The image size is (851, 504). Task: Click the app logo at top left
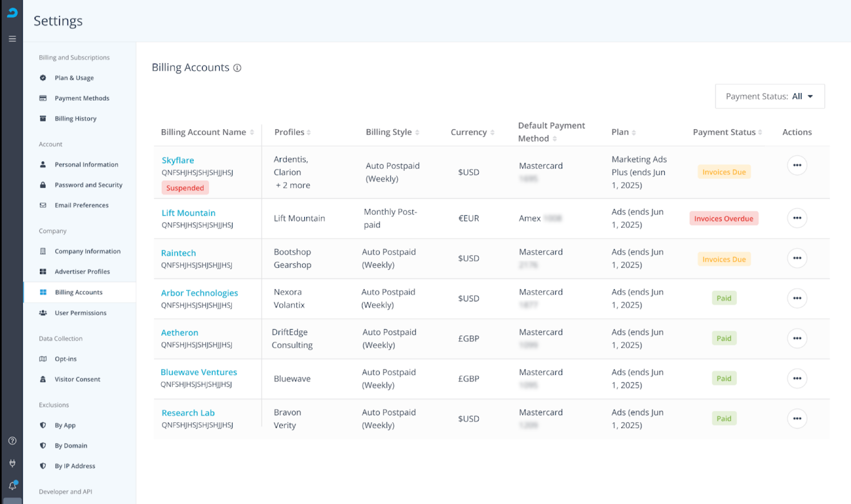tap(12, 13)
